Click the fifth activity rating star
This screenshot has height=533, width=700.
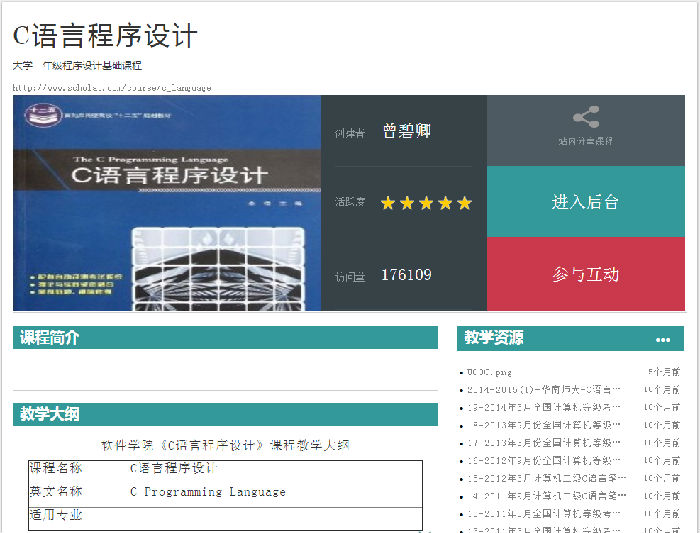tap(463, 203)
